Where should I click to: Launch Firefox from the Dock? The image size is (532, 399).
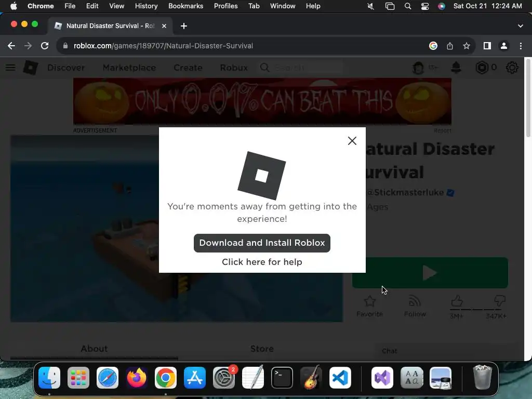tap(137, 378)
